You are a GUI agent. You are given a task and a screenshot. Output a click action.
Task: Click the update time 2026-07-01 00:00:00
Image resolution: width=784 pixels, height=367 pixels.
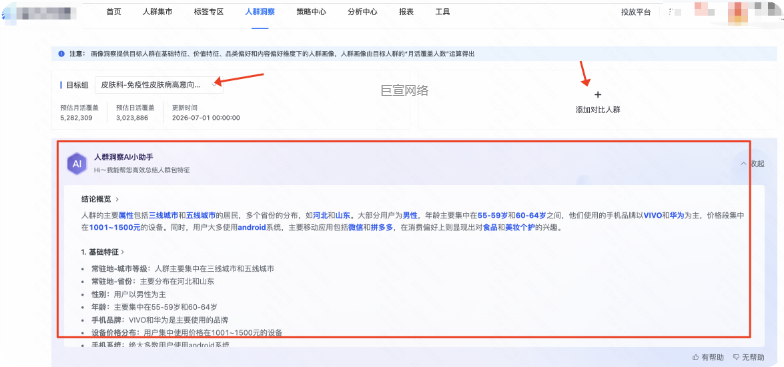(206, 118)
